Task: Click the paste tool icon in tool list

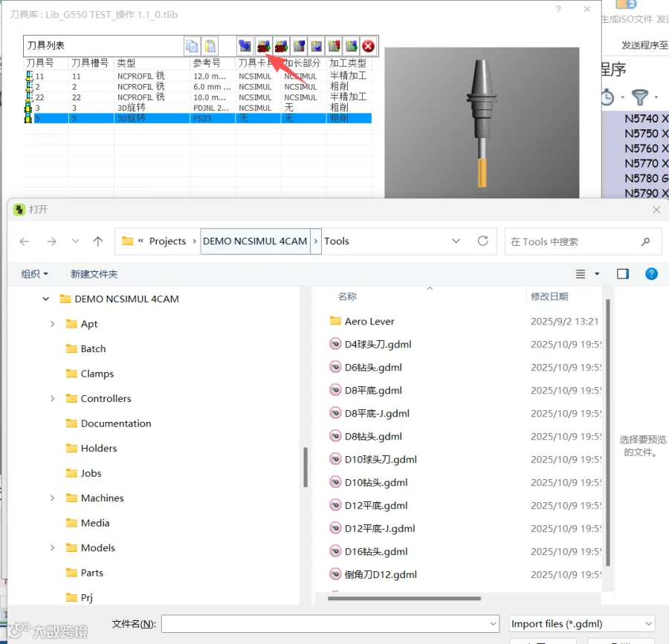Action: [210, 45]
